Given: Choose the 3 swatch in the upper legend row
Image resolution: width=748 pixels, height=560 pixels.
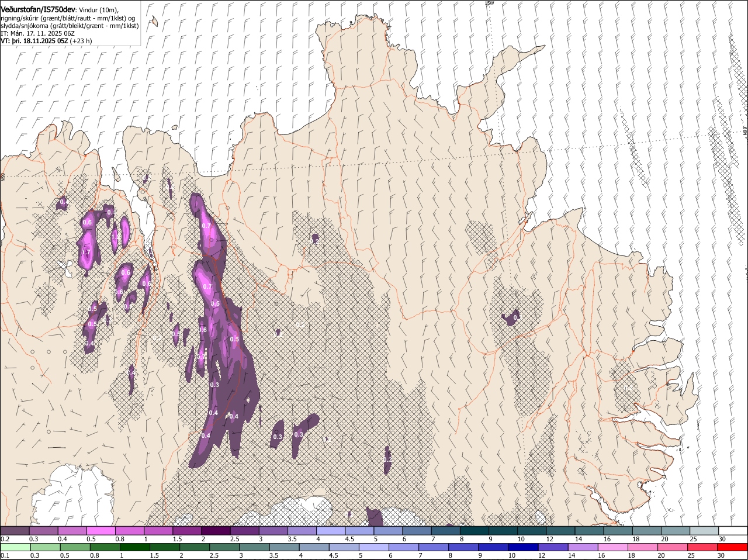Looking at the screenshot, I should tap(273, 531).
